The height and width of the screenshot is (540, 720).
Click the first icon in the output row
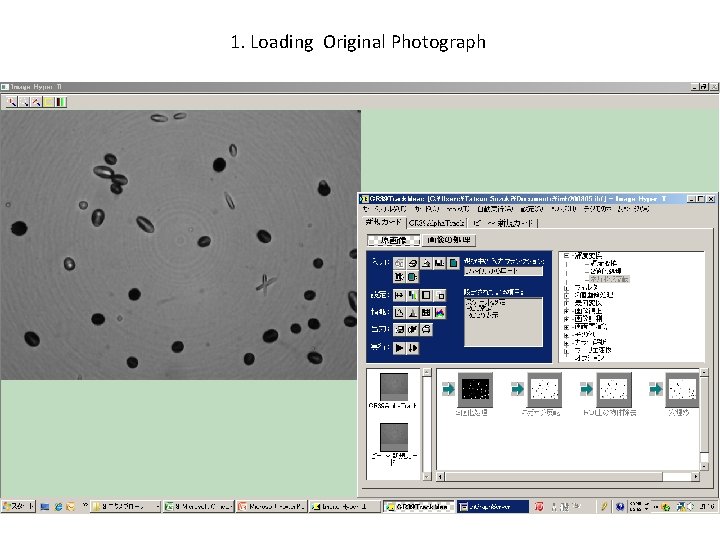(399, 330)
